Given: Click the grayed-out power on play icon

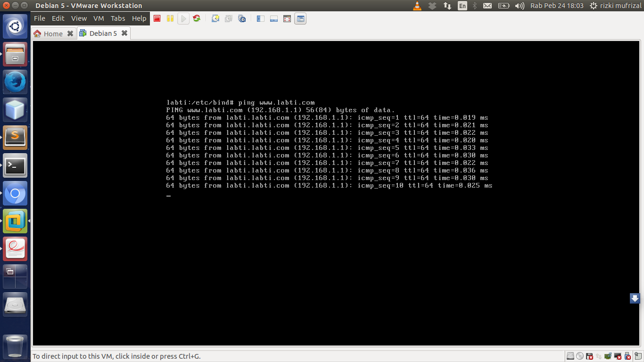Looking at the screenshot, I should (x=183, y=18).
